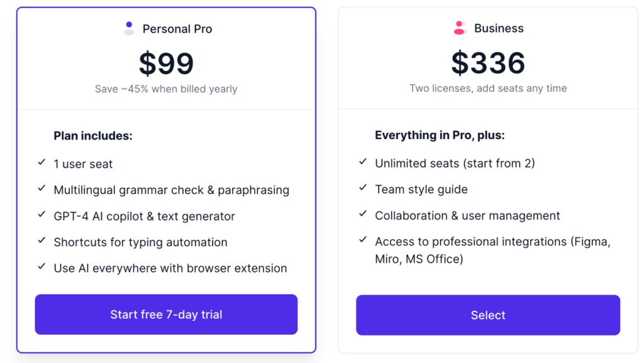Click Two licenses, add seats any time text
The width and height of the screenshot is (644, 363).
point(488,88)
